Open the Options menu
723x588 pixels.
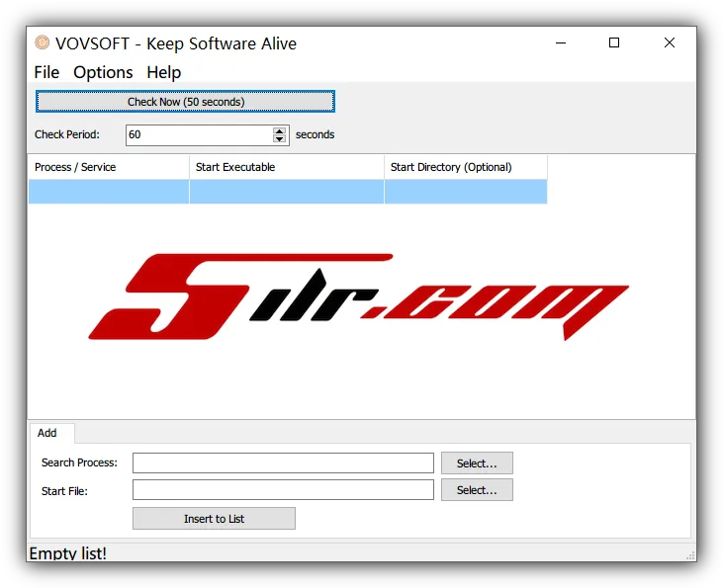click(x=103, y=72)
